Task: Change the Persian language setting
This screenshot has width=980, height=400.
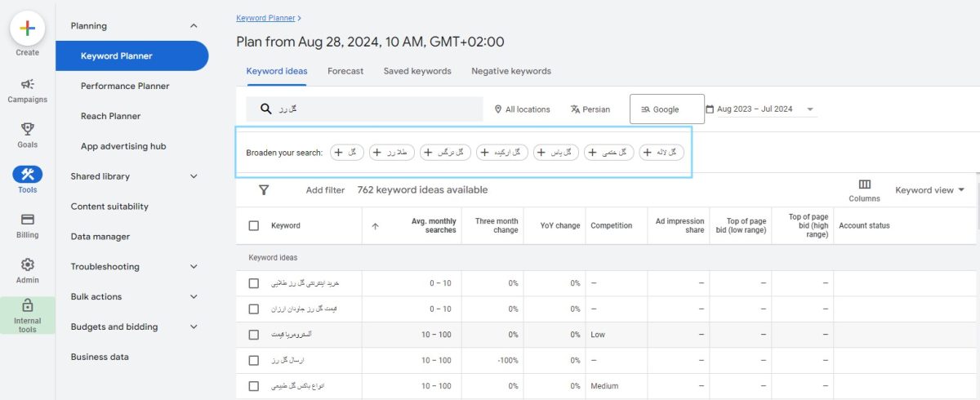Action: pyautogui.click(x=590, y=109)
